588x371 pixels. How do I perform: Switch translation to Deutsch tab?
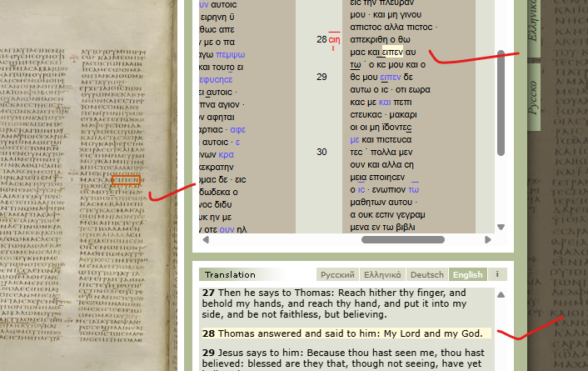(426, 274)
